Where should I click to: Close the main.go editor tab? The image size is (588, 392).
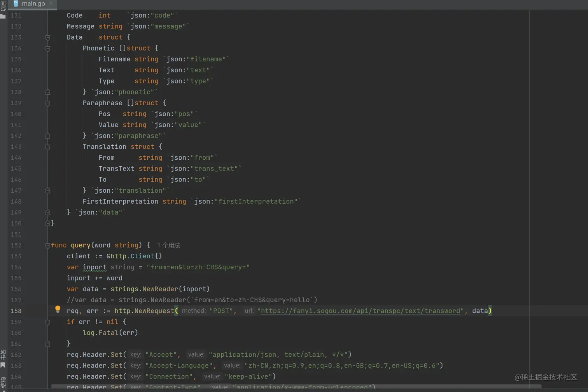pyautogui.click(x=51, y=3)
